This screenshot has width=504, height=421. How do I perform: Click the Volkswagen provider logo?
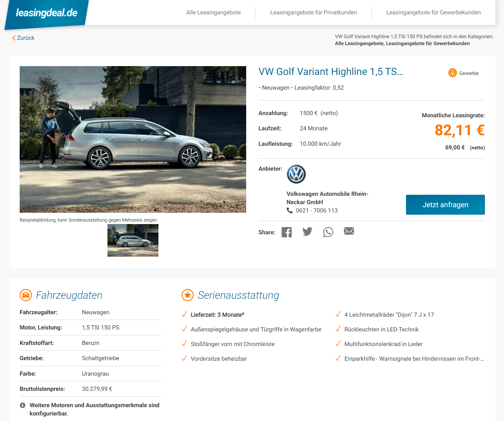pyautogui.click(x=296, y=174)
